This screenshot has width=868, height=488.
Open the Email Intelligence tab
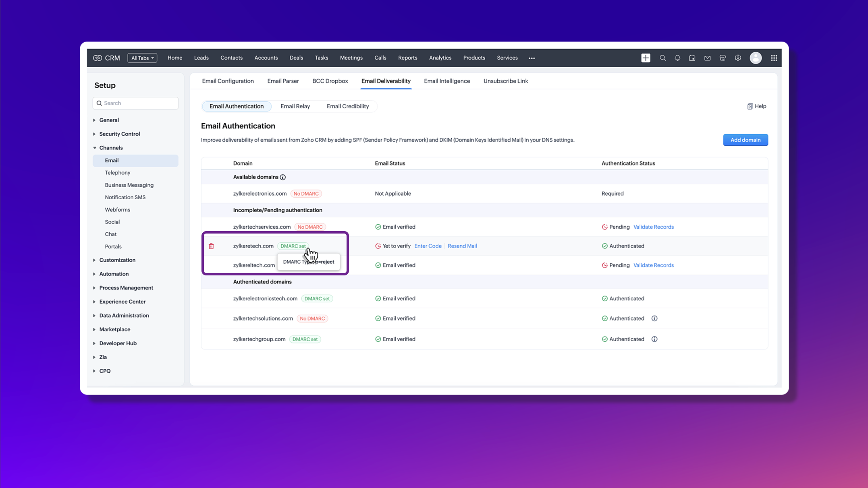[x=446, y=81]
